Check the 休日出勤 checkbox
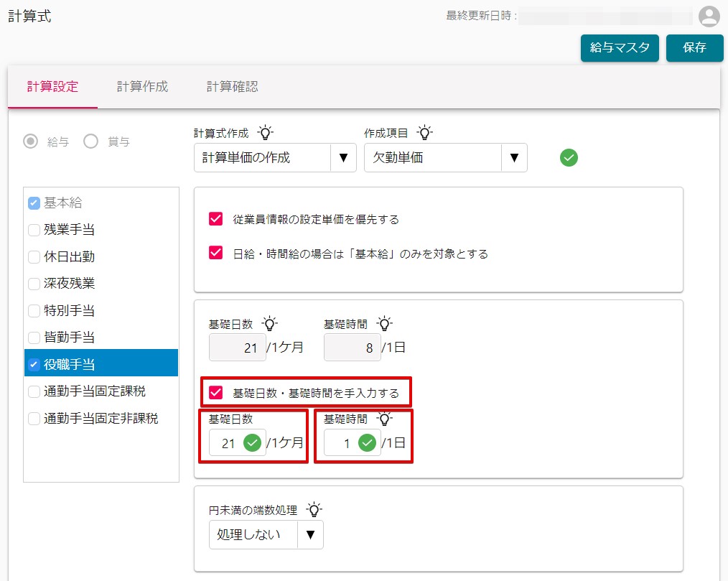This screenshot has width=728, height=581. 34,257
